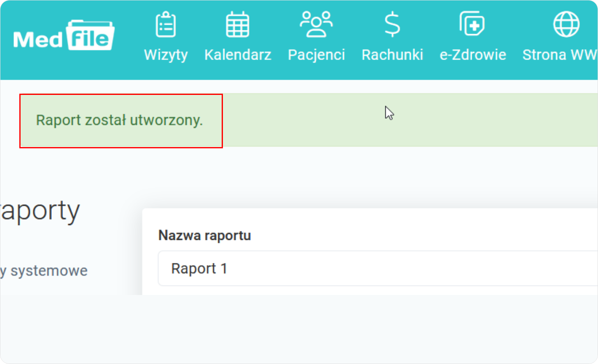The height and width of the screenshot is (364, 598).
Task: Select the Strona WWW menu label
Action: [560, 55]
